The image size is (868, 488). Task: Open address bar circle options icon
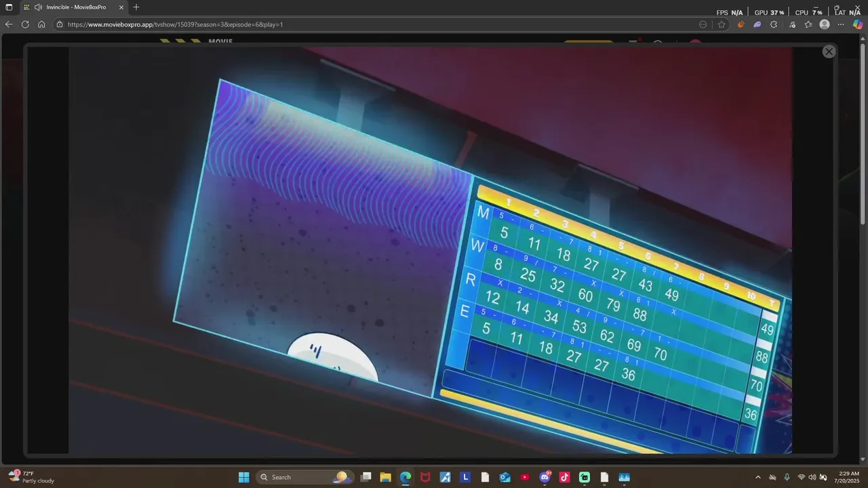click(x=703, y=24)
